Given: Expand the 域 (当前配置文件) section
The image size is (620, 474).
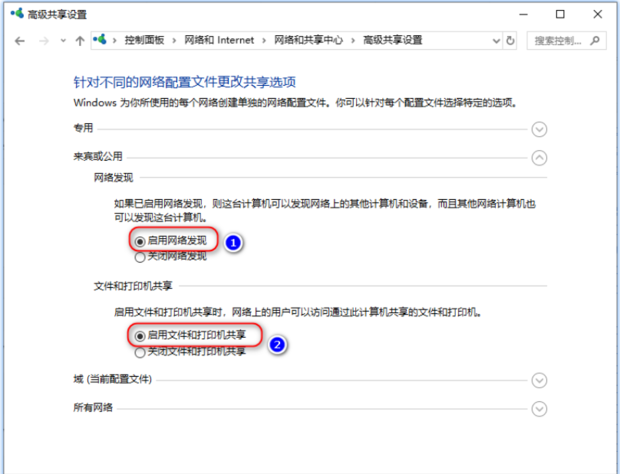Looking at the screenshot, I should pyautogui.click(x=539, y=380).
